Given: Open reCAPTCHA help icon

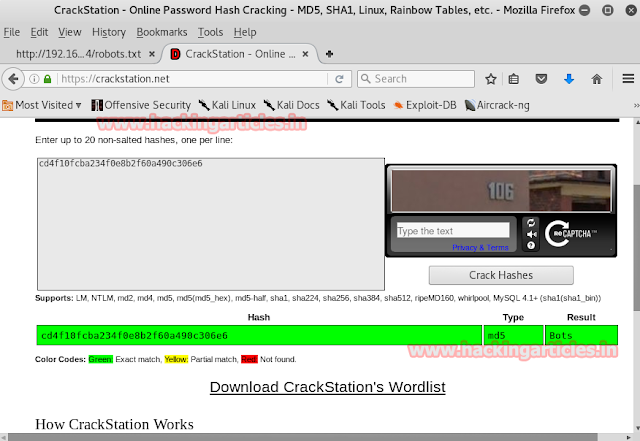Looking at the screenshot, I should (x=531, y=245).
